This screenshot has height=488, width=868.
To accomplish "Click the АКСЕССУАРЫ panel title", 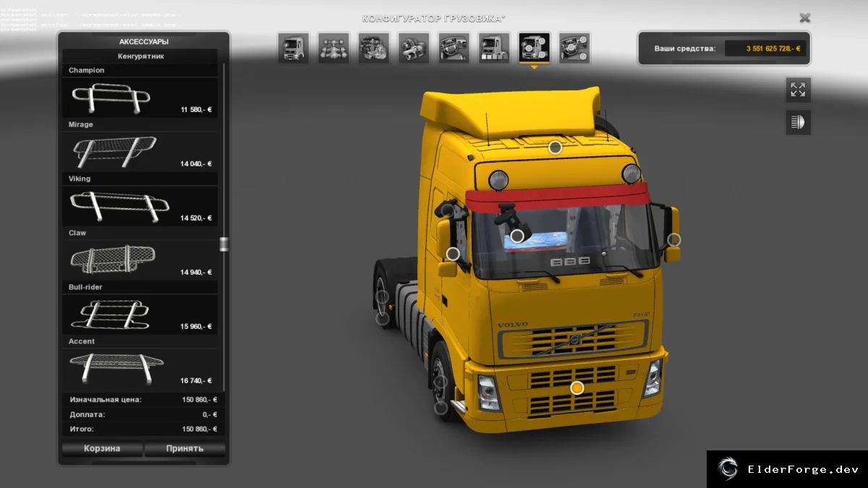I will 144,42.
